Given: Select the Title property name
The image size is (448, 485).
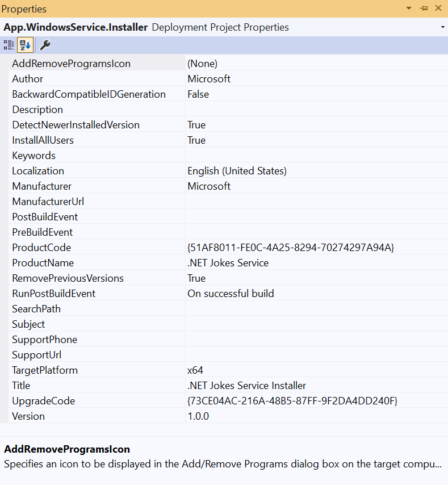Looking at the screenshot, I should [x=21, y=386].
